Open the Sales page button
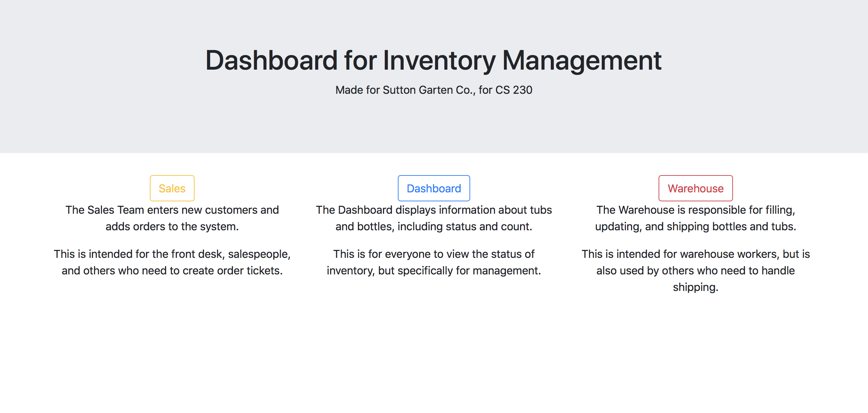Viewport: 868px width, 413px height. click(x=172, y=188)
